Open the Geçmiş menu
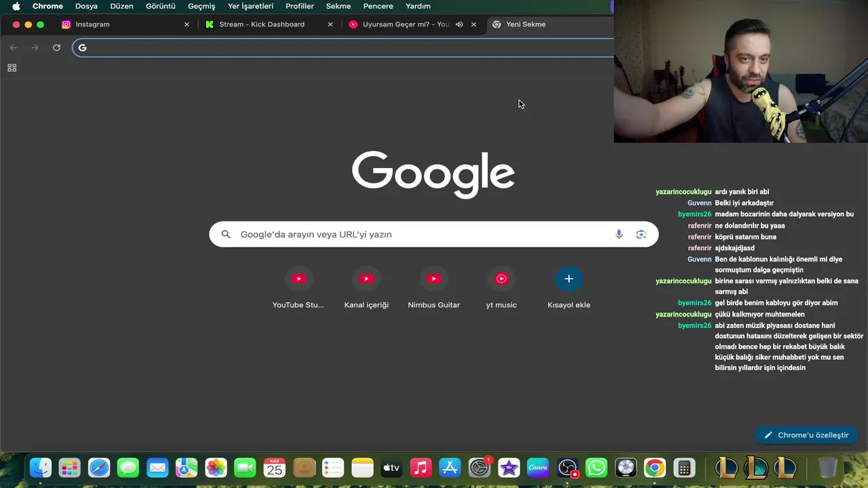Screen dimensions: 868x488 pyautogui.click(x=201, y=6)
